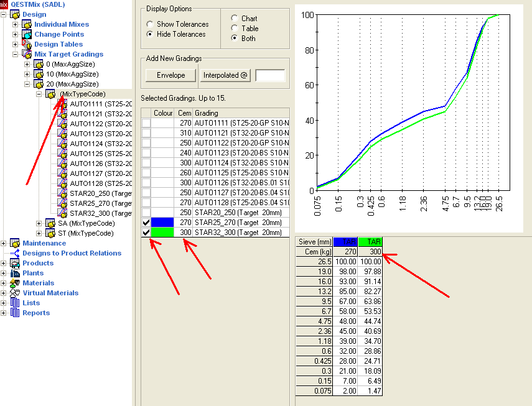Select Products in the navigation tree

pos(38,263)
